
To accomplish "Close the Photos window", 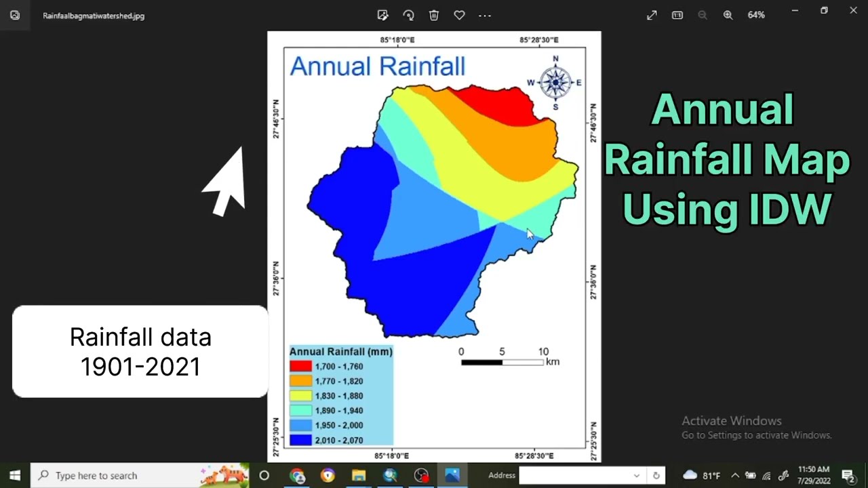I will [853, 10].
